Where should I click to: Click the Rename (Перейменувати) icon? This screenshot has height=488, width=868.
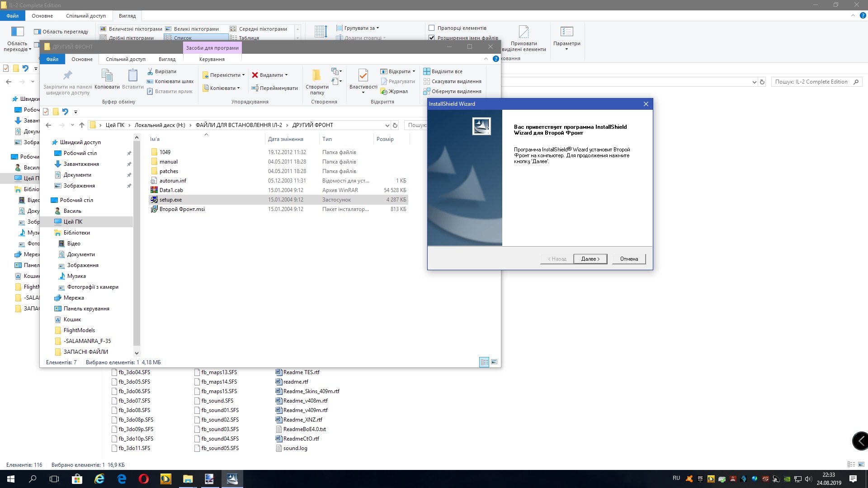[255, 88]
